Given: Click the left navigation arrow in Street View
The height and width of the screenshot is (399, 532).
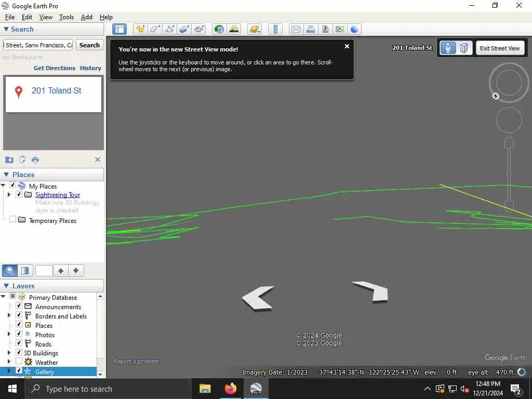Looking at the screenshot, I should coord(258,298).
